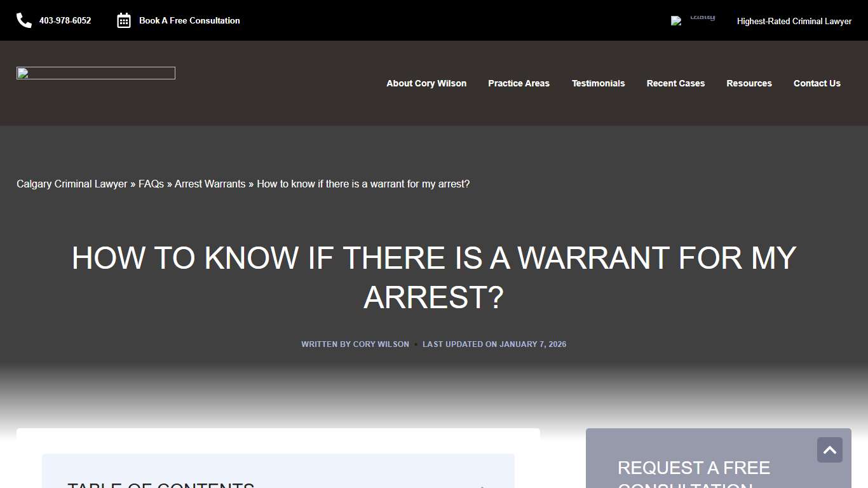Click the phone handset icon

click(24, 20)
